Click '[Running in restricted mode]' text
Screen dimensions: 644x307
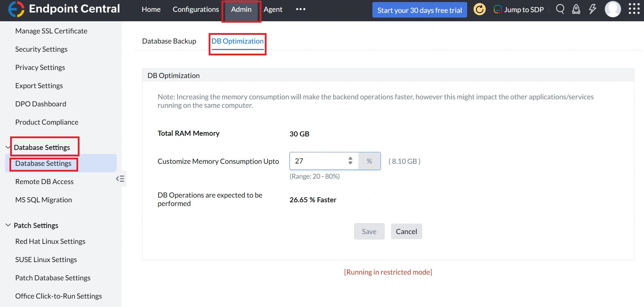[388, 272]
